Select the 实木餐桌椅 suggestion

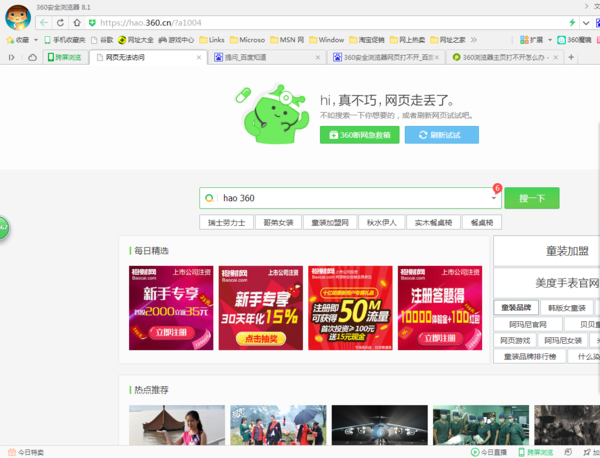click(433, 222)
